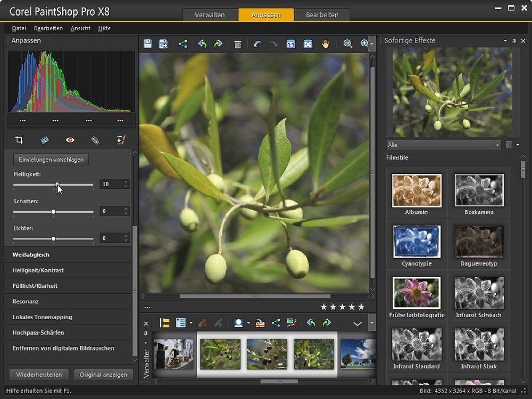Open the Sofortige Effekte panel options arrow
This screenshot has width=532, height=399.
click(505, 41)
